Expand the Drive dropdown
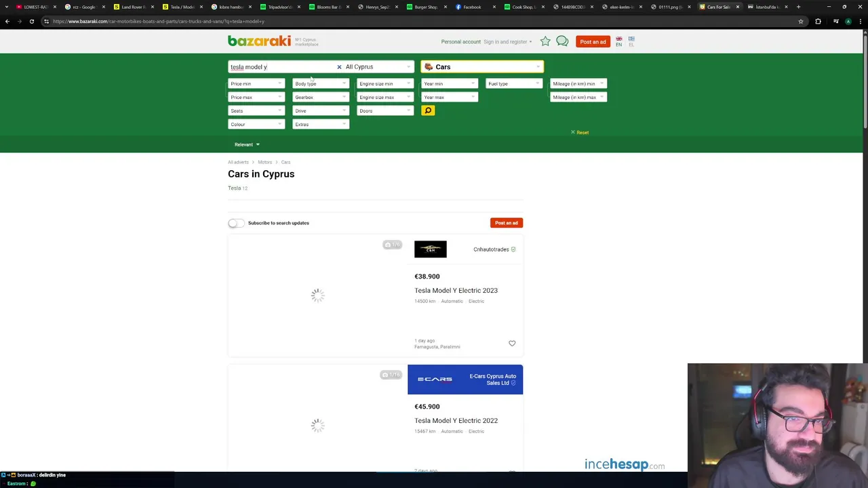 click(321, 110)
